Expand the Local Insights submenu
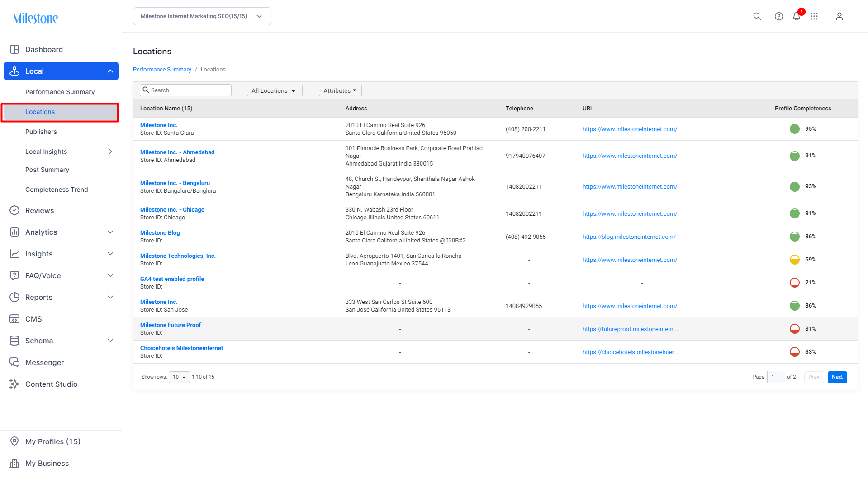Viewport: 868px width, 488px height. click(x=110, y=152)
